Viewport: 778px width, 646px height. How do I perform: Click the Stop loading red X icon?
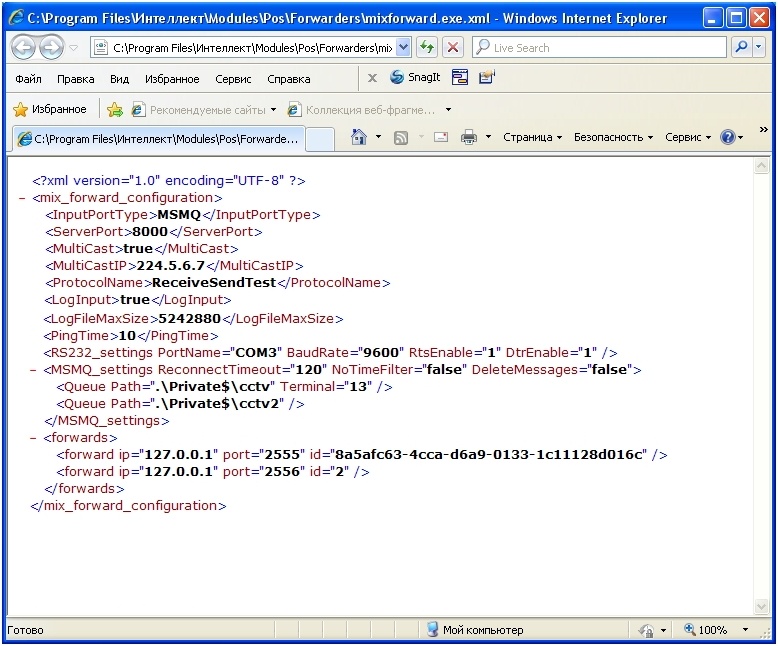[453, 47]
